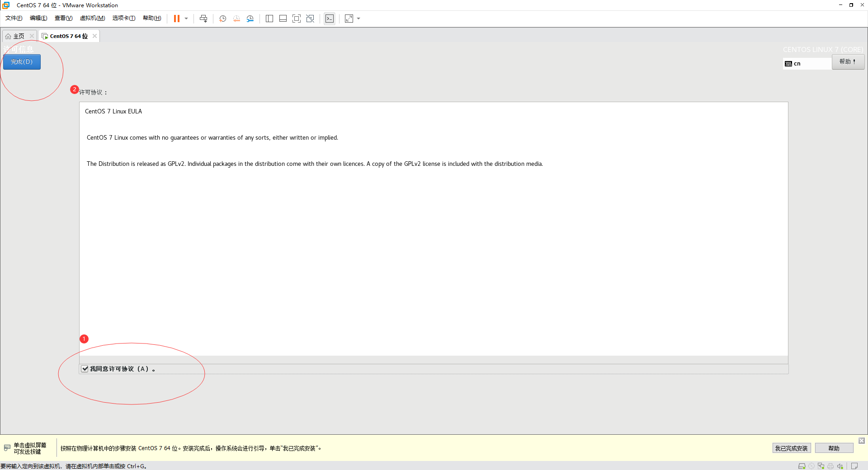Expand the stretch display dropdown arrow
The width and height of the screenshot is (868, 470).
pyautogui.click(x=359, y=19)
